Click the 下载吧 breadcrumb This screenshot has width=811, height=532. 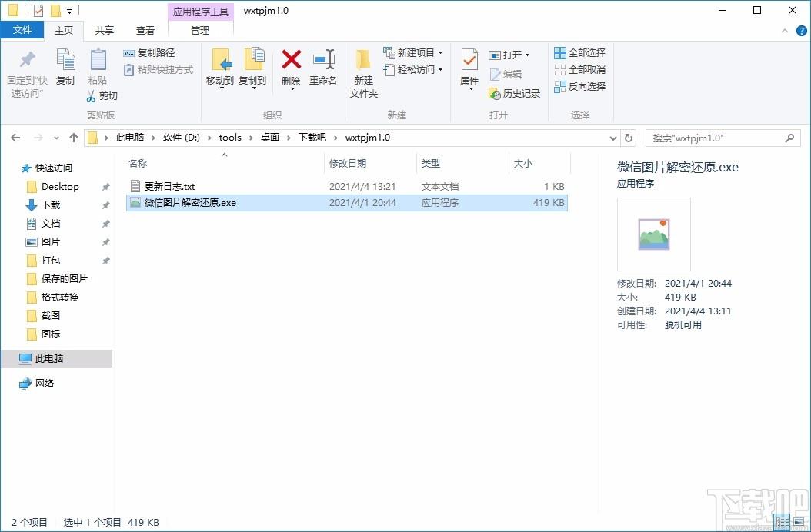coord(312,138)
